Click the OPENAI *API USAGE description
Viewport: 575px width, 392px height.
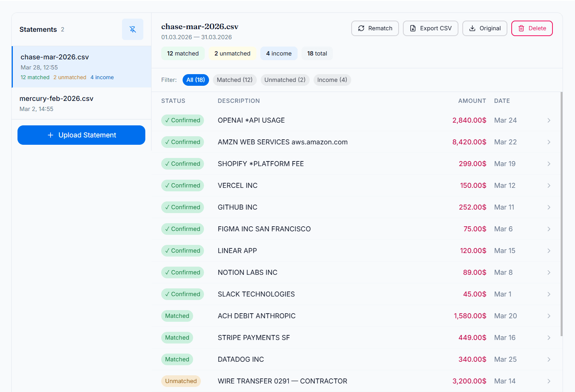tap(251, 120)
